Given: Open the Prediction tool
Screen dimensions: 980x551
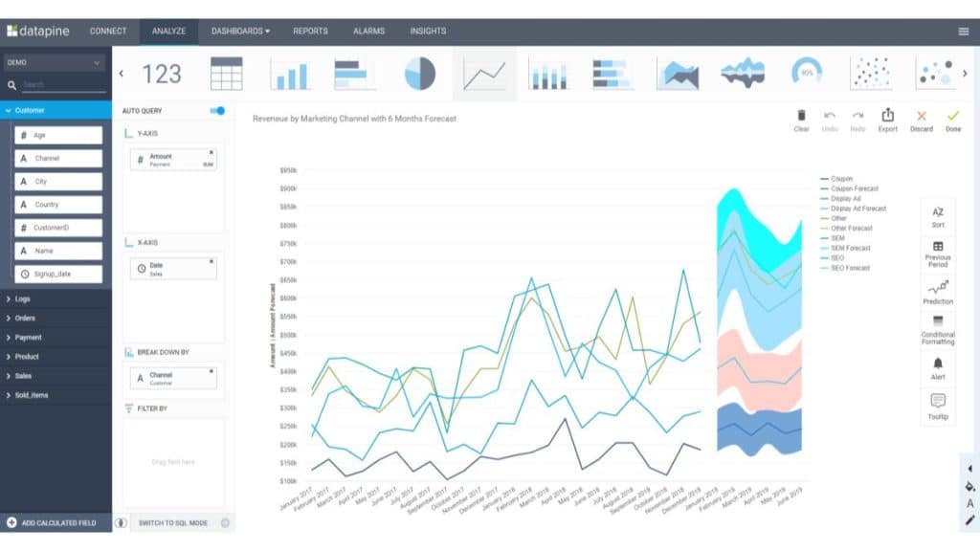Looking at the screenshot, I should click(x=937, y=292).
